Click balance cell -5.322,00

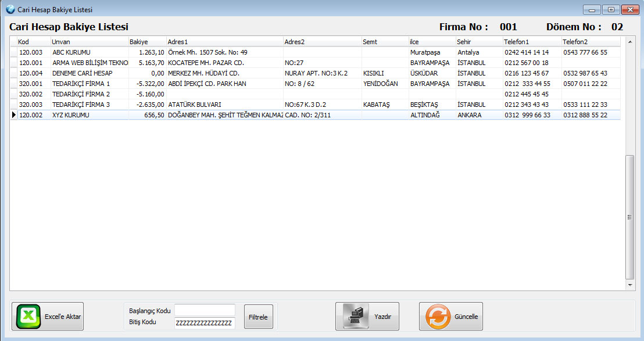[x=148, y=84]
